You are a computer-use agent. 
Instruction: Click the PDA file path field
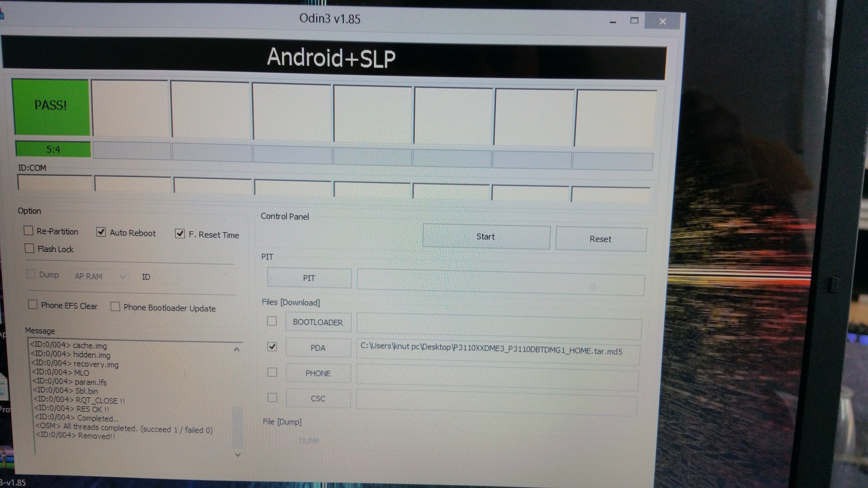tap(498, 352)
